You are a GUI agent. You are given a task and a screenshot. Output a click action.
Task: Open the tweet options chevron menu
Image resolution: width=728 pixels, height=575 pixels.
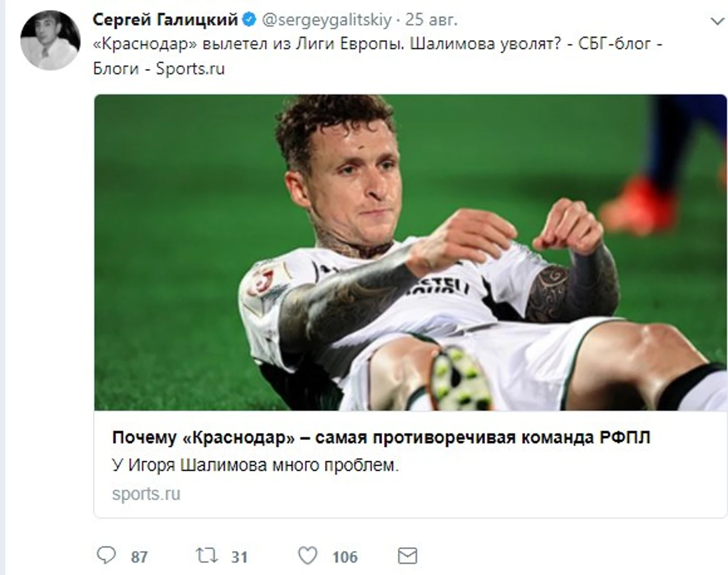[717, 21]
